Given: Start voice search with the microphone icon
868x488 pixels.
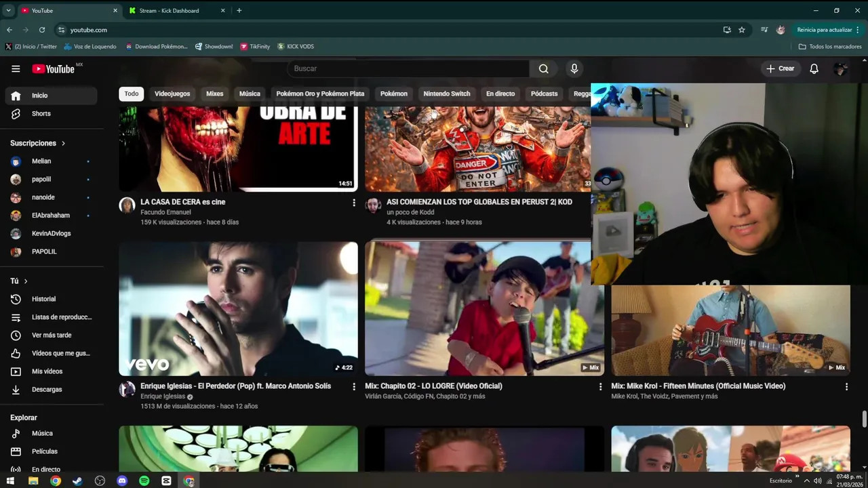Looking at the screenshot, I should click(574, 68).
